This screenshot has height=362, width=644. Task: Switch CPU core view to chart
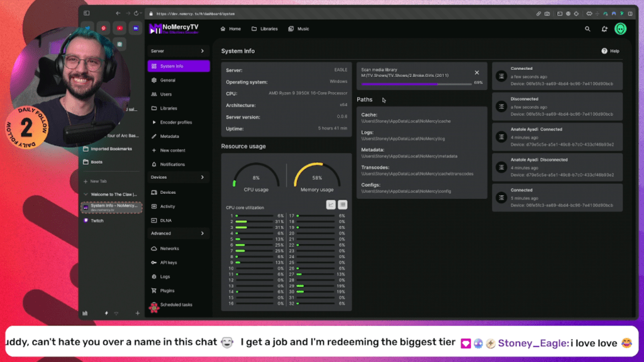point(331,205)
